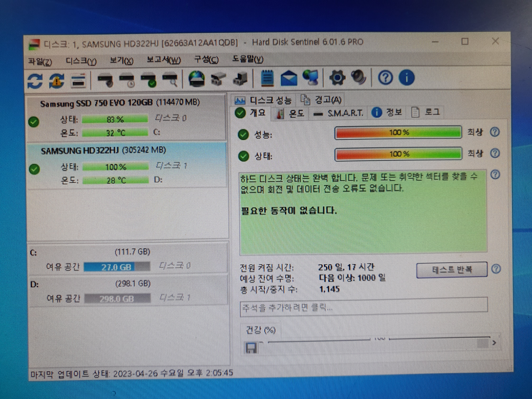Open the 보기(X) menu
The height and width of the screenshot is (399, 532).
pyautogui.click(x=122, y=60)
